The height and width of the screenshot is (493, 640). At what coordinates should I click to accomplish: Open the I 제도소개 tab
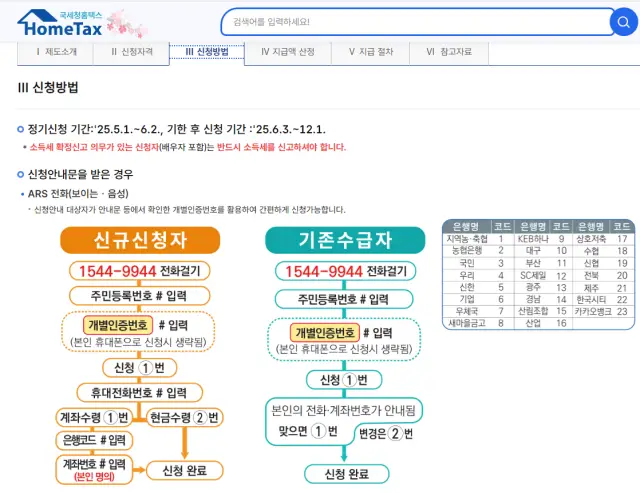click(56, 52)
